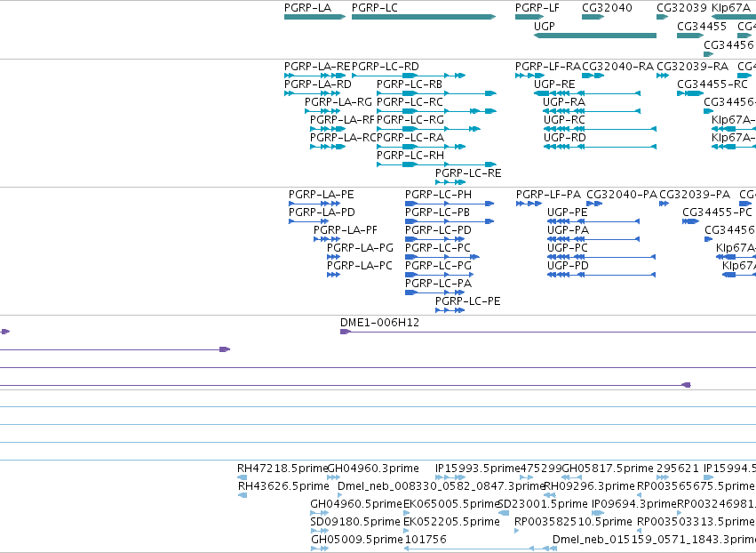Select the CG32039 gene label
The width and height of the screenshot is (756, 553).
pyautogui.click(x=681, y=8)
